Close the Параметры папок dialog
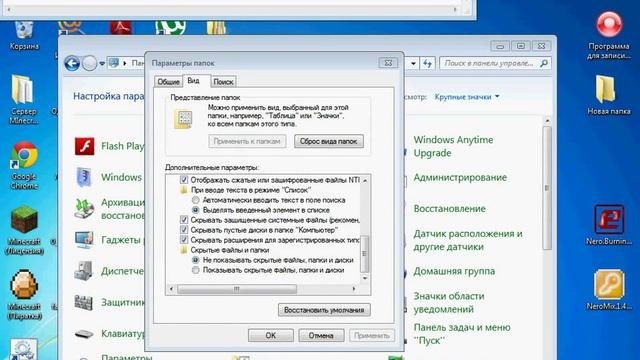Image resolution: width=640 pixels, height=360 pixels. [x=388, y=63]
